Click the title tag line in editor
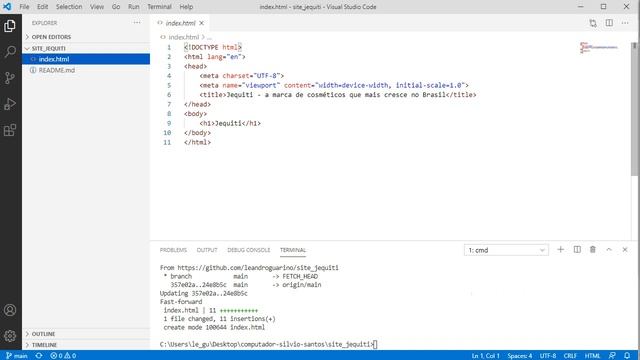The image size is (640, 360). click(338, 95)
